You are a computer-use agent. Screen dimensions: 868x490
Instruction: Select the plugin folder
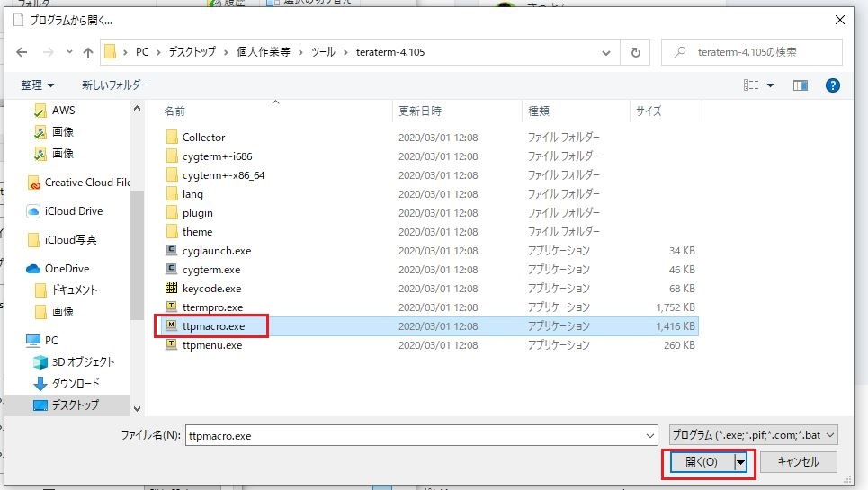pos(198,213)
